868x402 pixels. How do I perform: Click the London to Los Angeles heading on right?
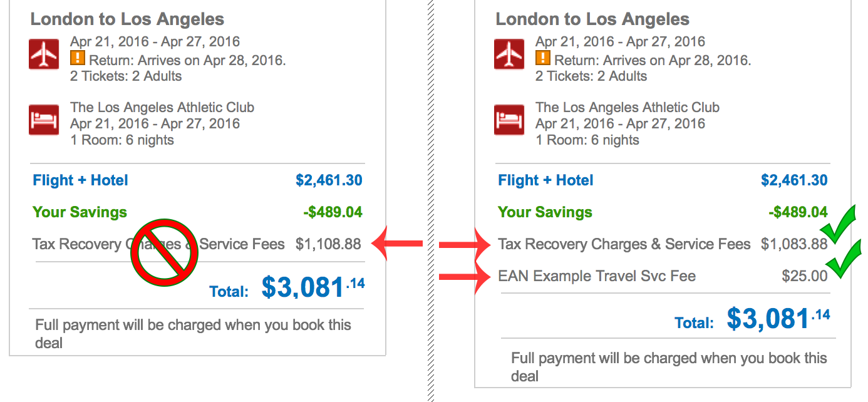[x=592, y=19]
